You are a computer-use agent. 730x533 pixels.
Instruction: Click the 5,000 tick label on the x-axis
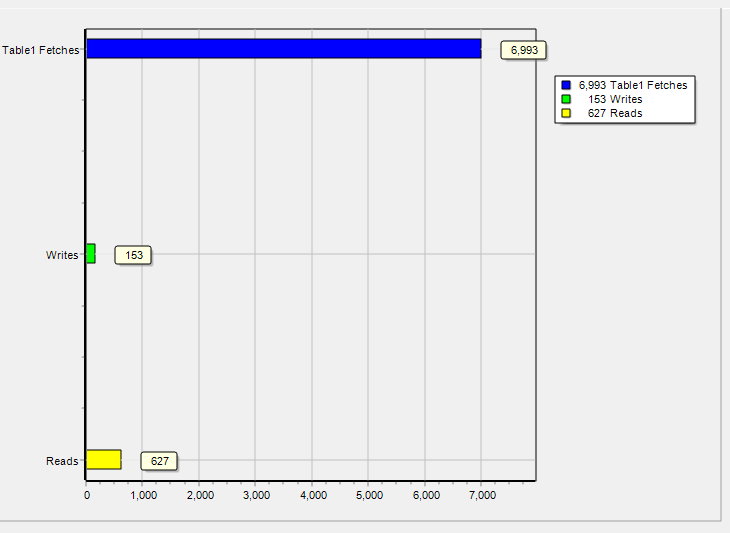[x=370, y=495]
